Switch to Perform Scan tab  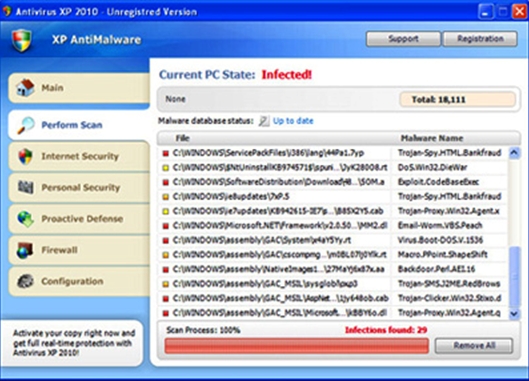pyautogui.click(x=79, y=125)
